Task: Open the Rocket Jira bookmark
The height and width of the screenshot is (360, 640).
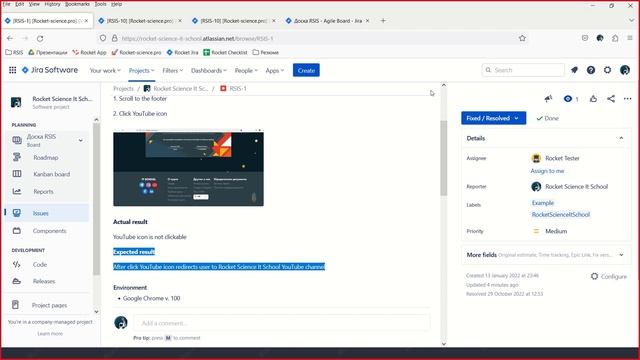Action: [182, 52]
